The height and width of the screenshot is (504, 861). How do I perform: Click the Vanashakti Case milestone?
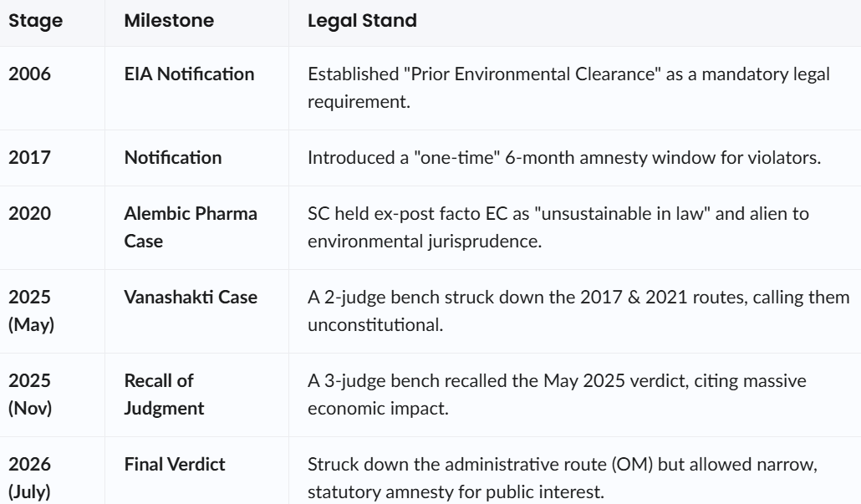[191, 297]
